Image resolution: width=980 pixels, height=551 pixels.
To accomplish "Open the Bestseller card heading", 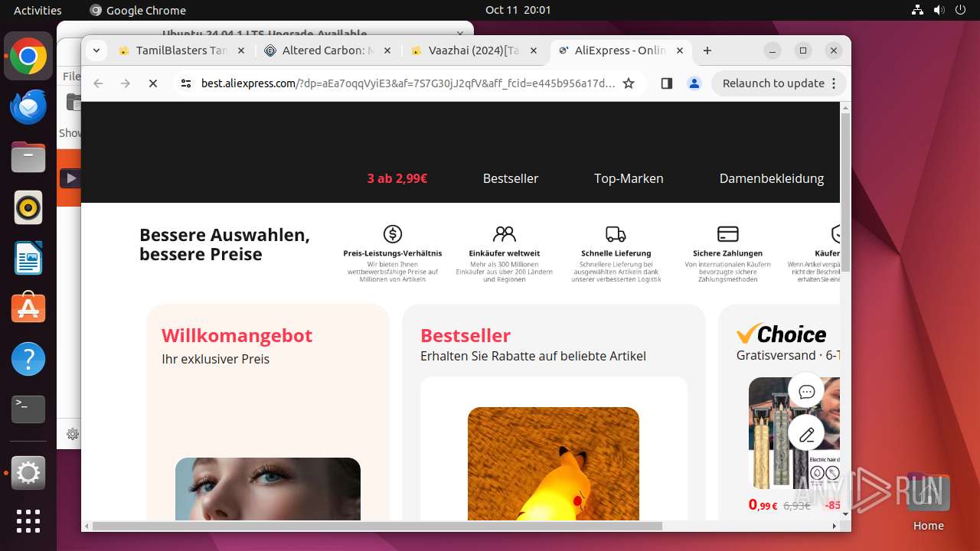I will pyautogui.click(x=465, y=335).
